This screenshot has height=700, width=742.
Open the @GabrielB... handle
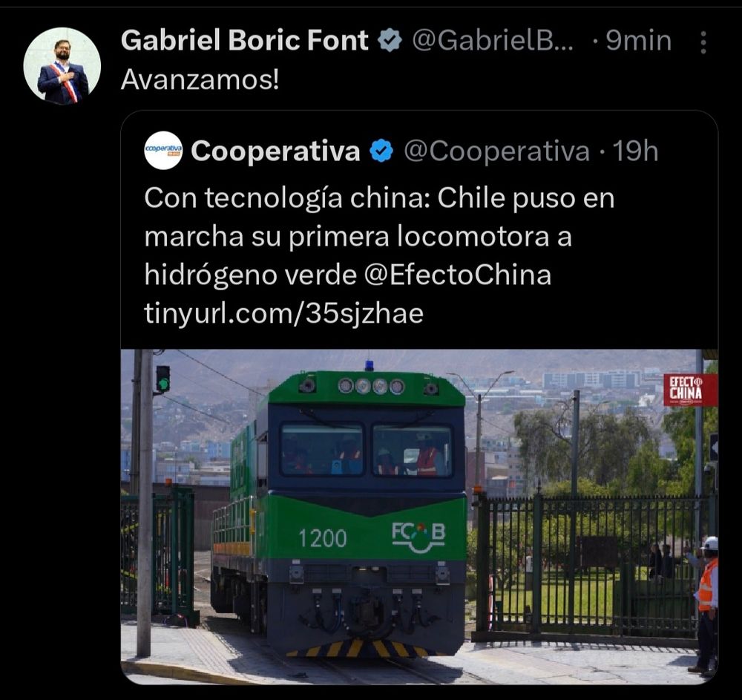[493, 41]
